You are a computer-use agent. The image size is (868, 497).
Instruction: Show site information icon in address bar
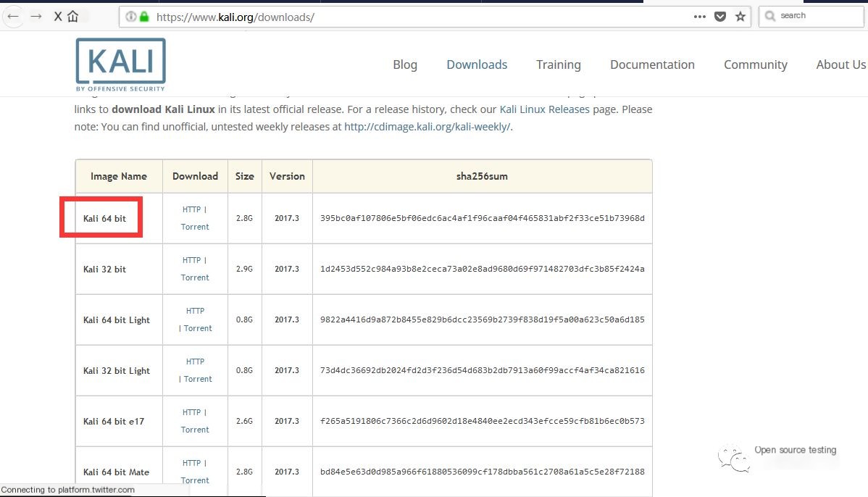[130, 17]
